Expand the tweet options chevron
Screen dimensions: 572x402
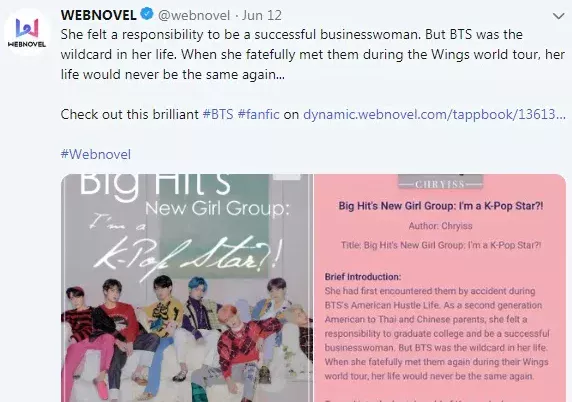(559, 16)
